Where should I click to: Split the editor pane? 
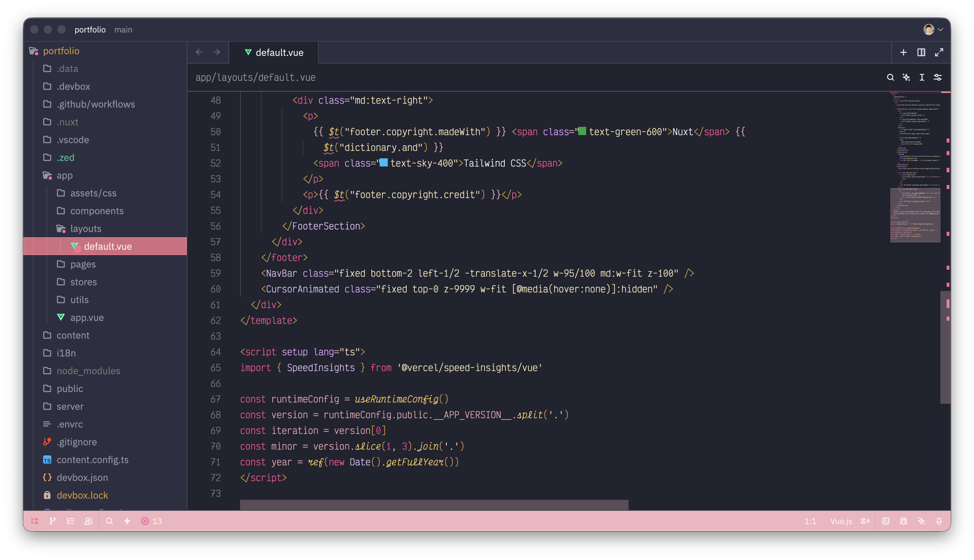point(921,52)
